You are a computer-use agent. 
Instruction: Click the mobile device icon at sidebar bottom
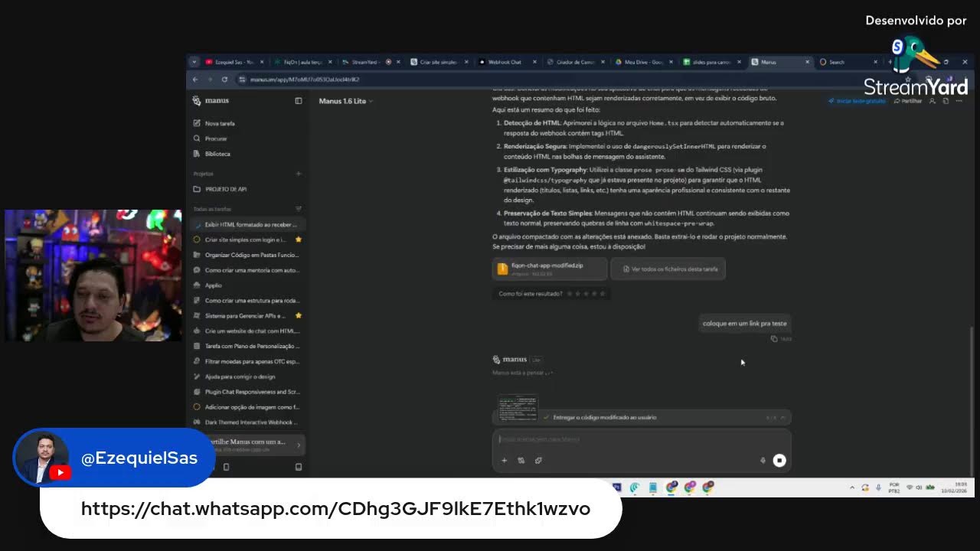[x=226, y=467]
